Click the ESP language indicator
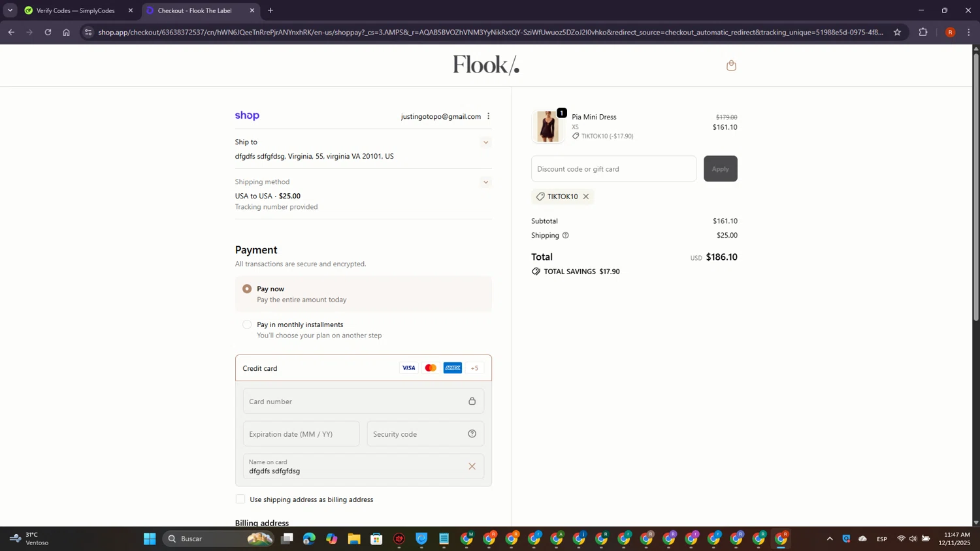 click(x=882, y=539)
